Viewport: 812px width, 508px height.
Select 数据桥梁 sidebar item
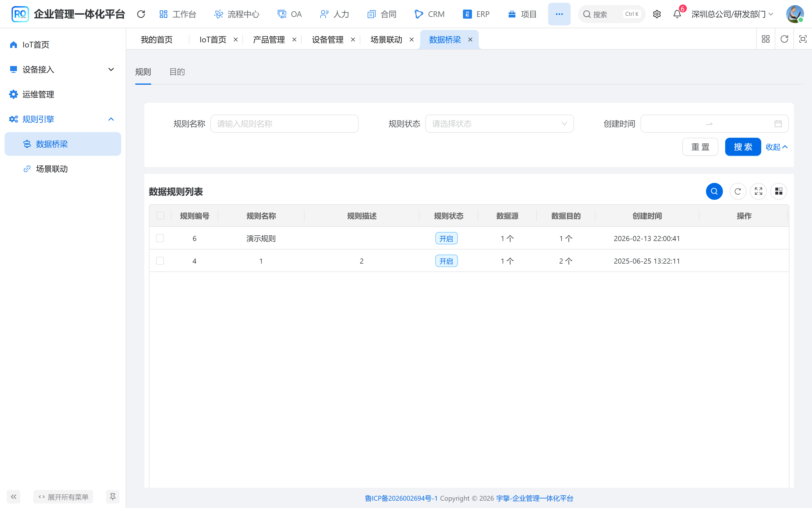click(63, 144)
